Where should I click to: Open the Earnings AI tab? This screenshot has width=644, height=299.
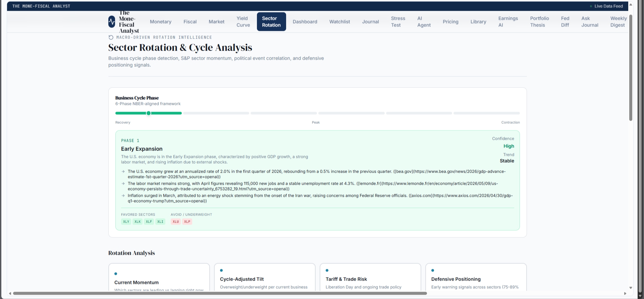point(508,22)
